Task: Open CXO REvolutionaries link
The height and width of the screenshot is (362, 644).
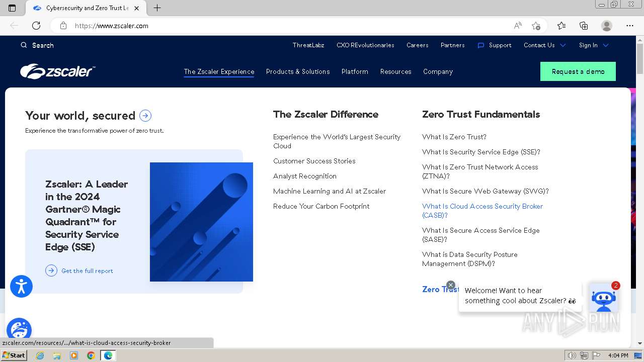Action: (x=365, y=45)
